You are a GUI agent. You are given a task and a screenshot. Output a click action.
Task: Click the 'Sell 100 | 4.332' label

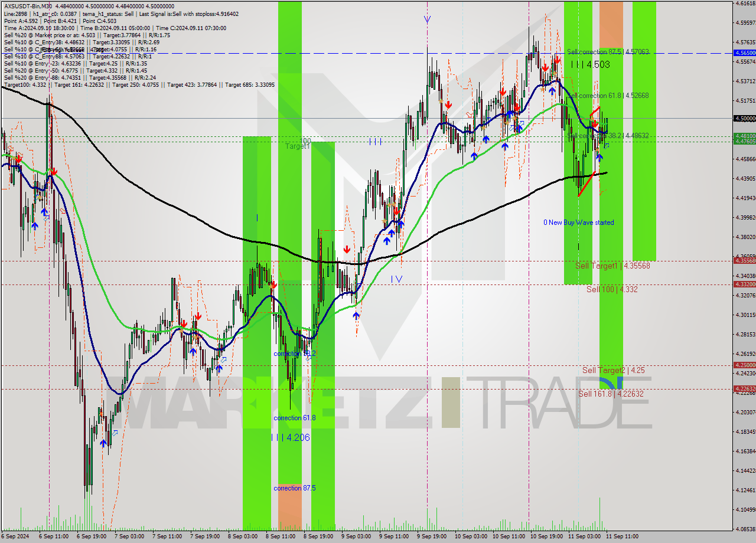click(x=612, y=289)
